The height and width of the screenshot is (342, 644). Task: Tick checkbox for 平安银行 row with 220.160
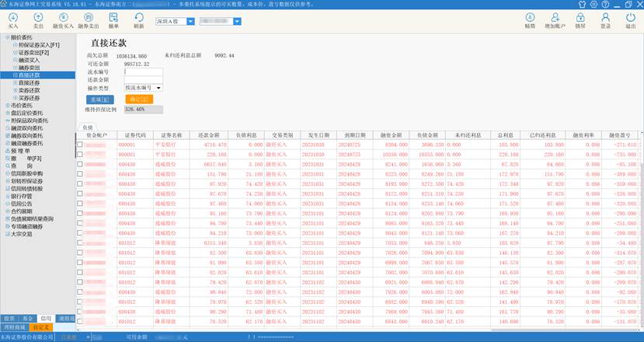point(80,155)
